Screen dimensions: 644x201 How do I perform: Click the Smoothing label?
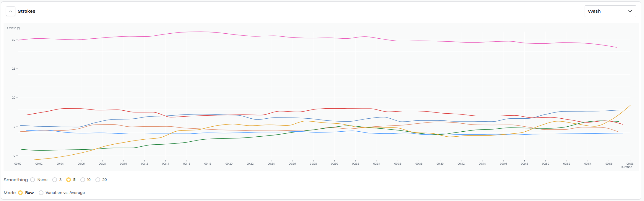(x=16, y=180)
